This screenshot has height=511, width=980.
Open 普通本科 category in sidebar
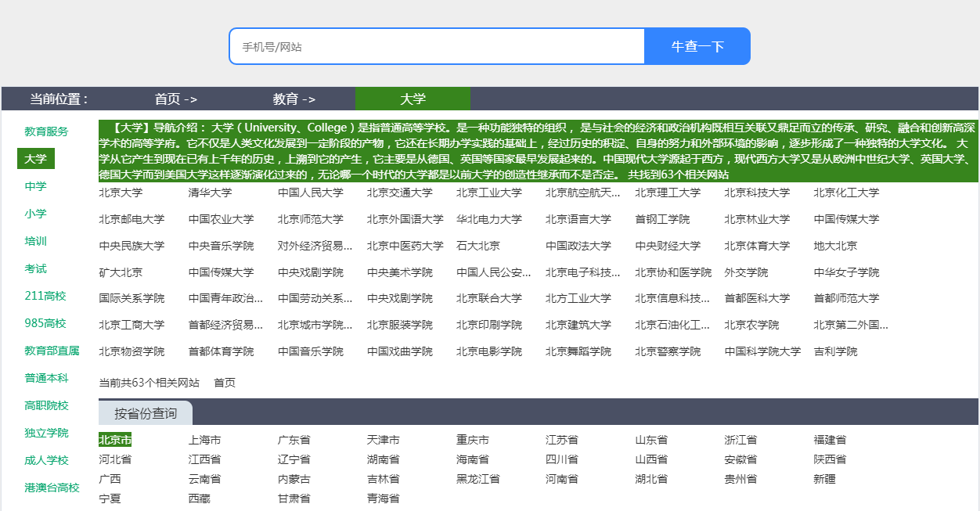[46, 378]
